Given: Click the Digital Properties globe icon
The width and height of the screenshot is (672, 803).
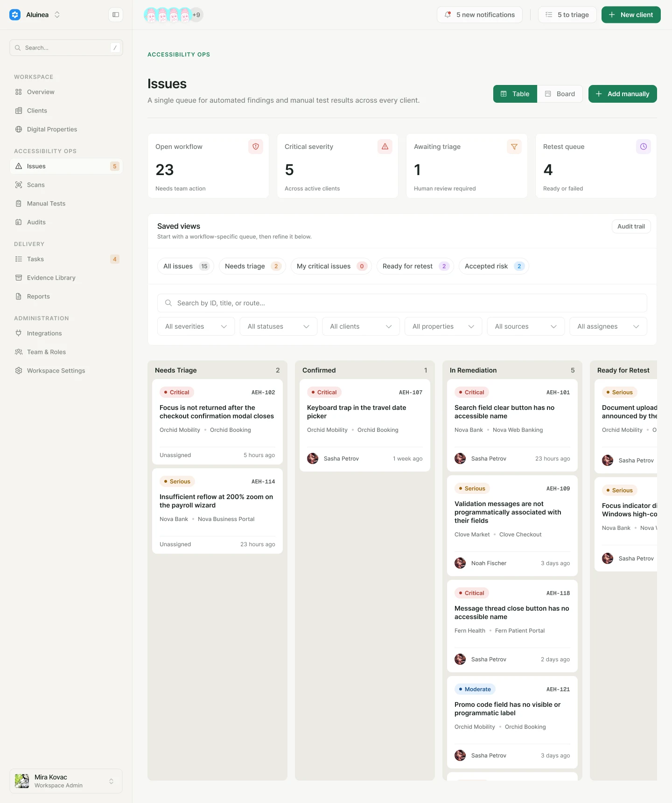Looking at the screenshot, I should pos(19,129).
